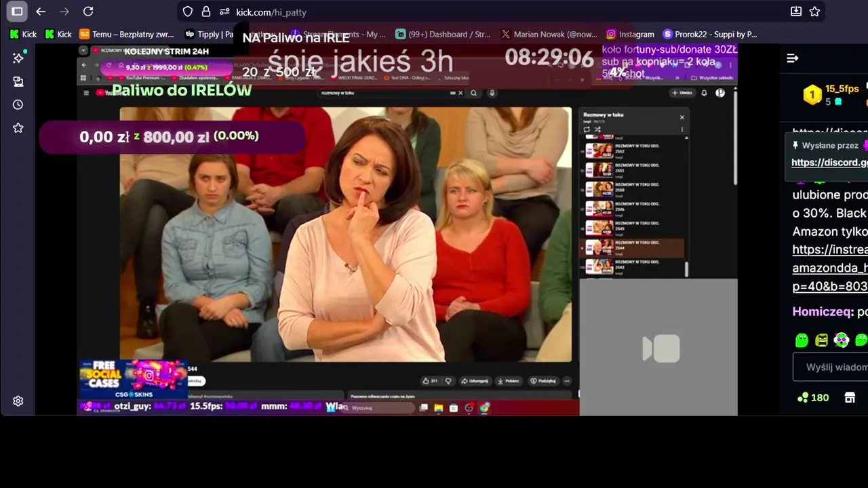This screenshot has height=488, width=868.
Task: Open the synced tabs sidebar icon
Action: [x=18, y=81]
